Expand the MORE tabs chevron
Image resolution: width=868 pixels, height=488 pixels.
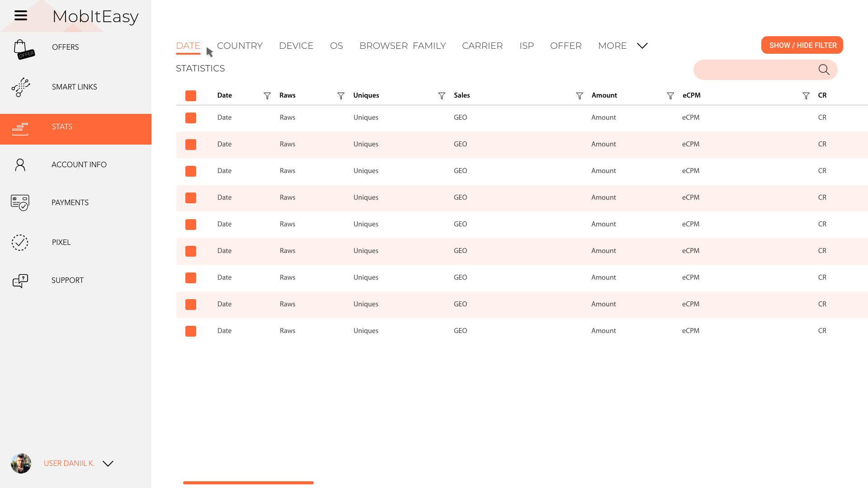coord(642,46)
